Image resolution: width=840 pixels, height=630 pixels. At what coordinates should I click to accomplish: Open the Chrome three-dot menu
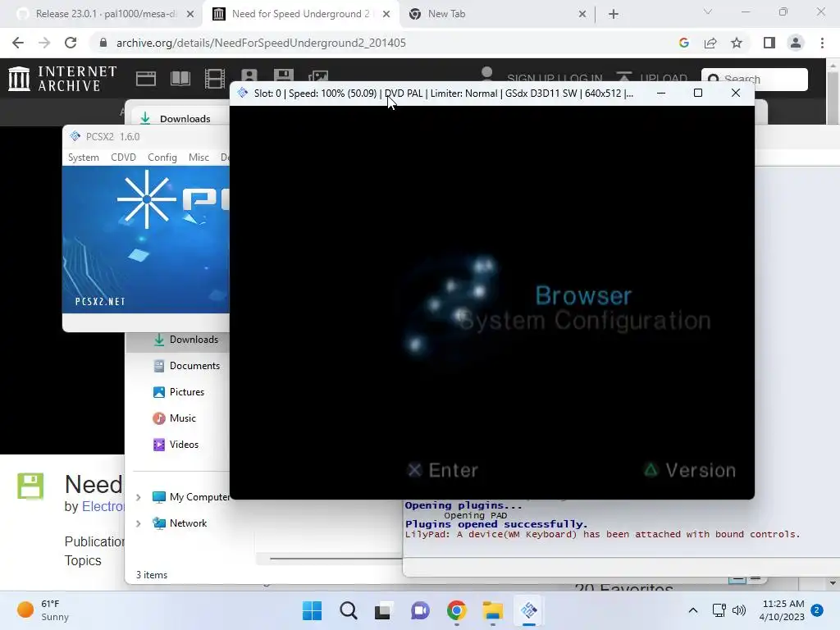pos(822,43)
